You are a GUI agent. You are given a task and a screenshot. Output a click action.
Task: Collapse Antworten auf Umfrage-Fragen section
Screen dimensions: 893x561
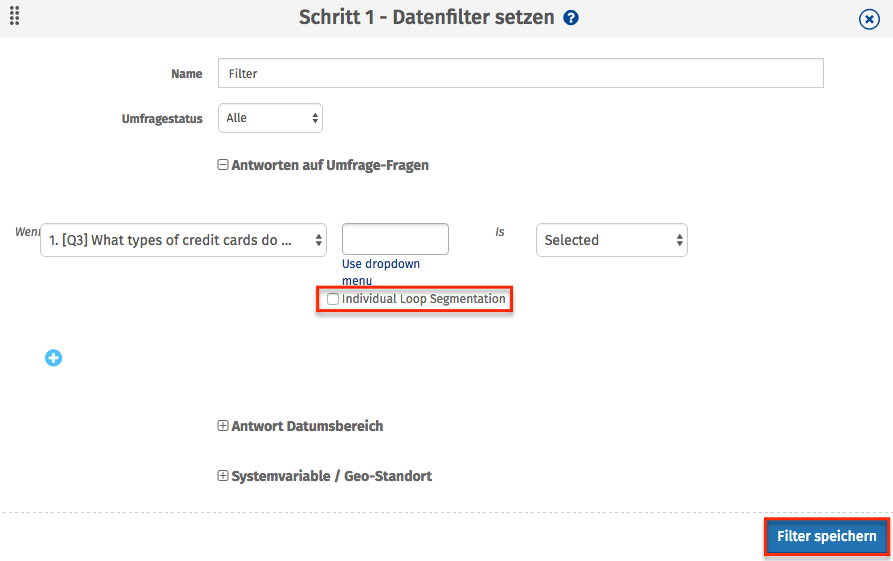223,165
